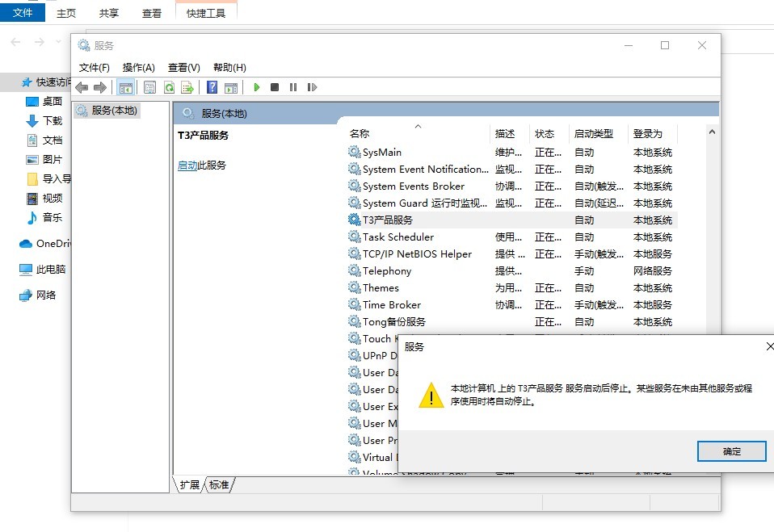Select the SysMain service row

pos(511,153)
